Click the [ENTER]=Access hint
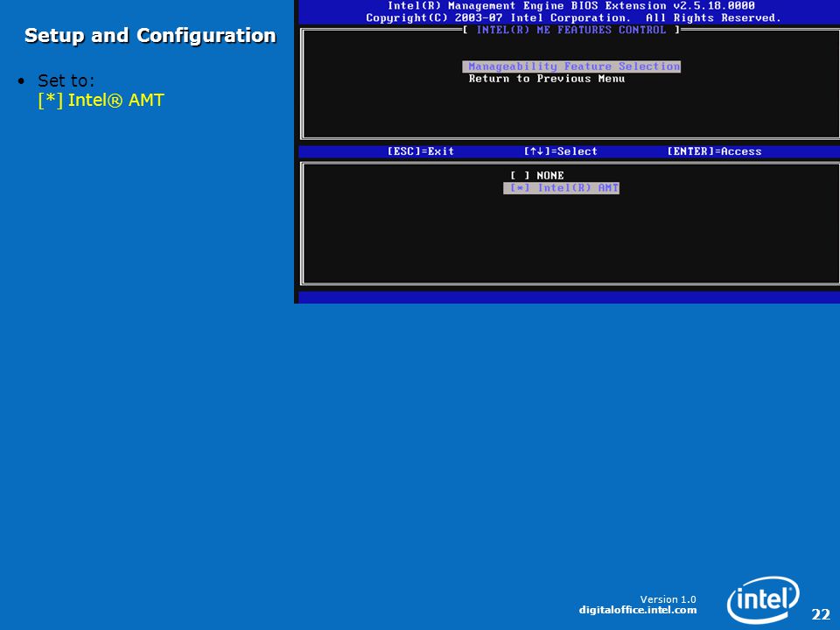This screenshot has width=840, height=630. pos(714,151)
